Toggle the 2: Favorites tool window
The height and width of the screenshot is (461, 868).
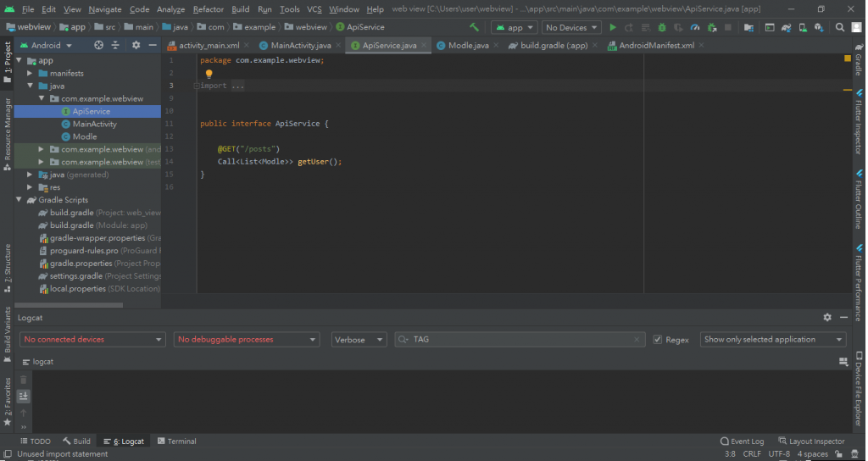pos(7,401)
